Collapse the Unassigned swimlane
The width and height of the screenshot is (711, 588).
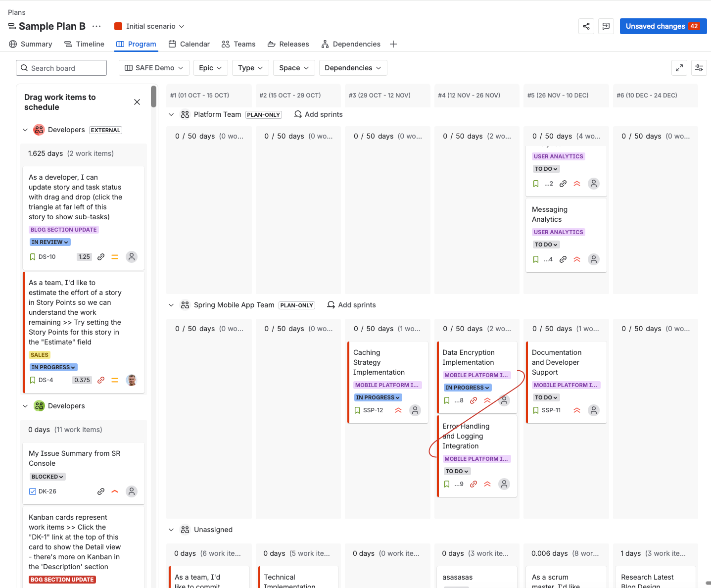(x=171, y=530)
